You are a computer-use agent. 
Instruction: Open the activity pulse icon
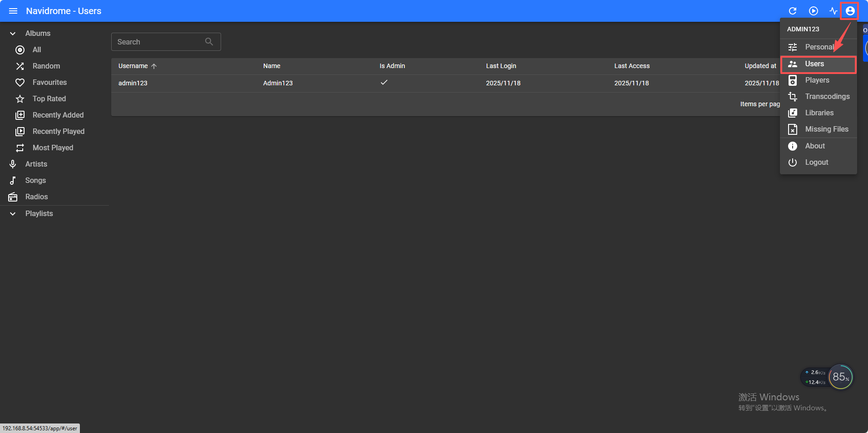tap(833, 11)
